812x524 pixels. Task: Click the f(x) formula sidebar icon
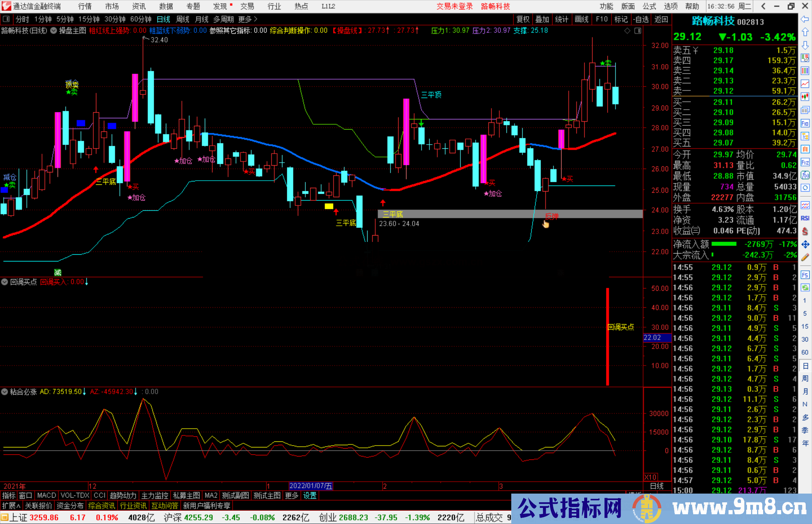tap(805, 175)
